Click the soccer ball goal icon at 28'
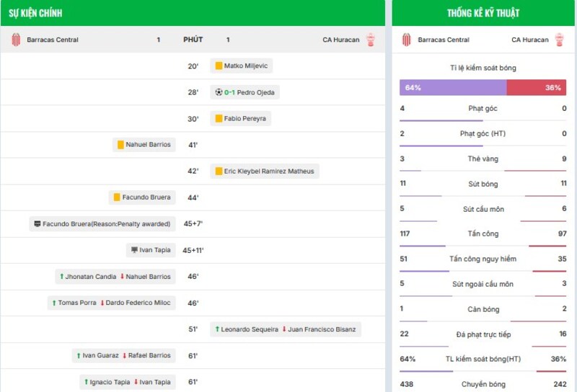 pyautogui.click(x=219, y=92)
